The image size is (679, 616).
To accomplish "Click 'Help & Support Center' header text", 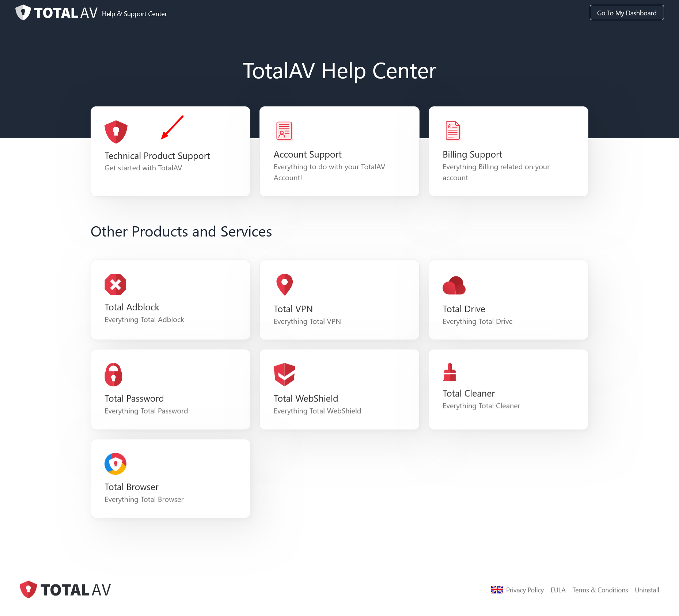I will (x=134, y=14).
